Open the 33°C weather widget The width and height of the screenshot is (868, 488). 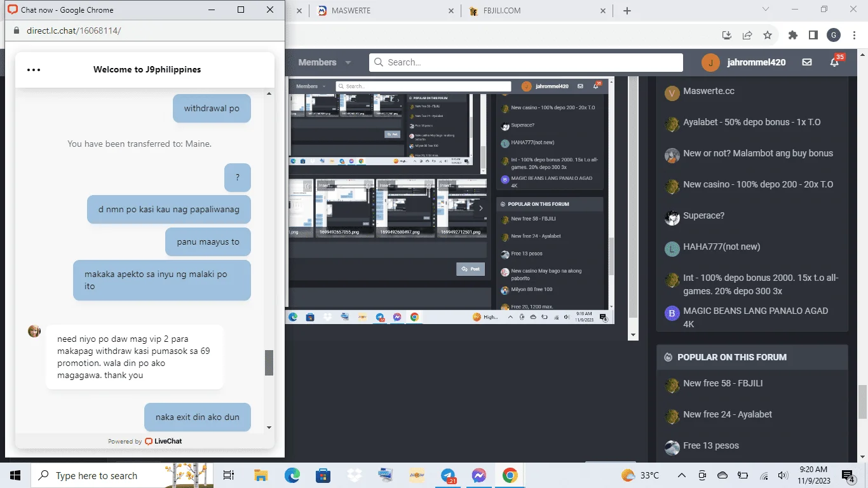(640, 475)
